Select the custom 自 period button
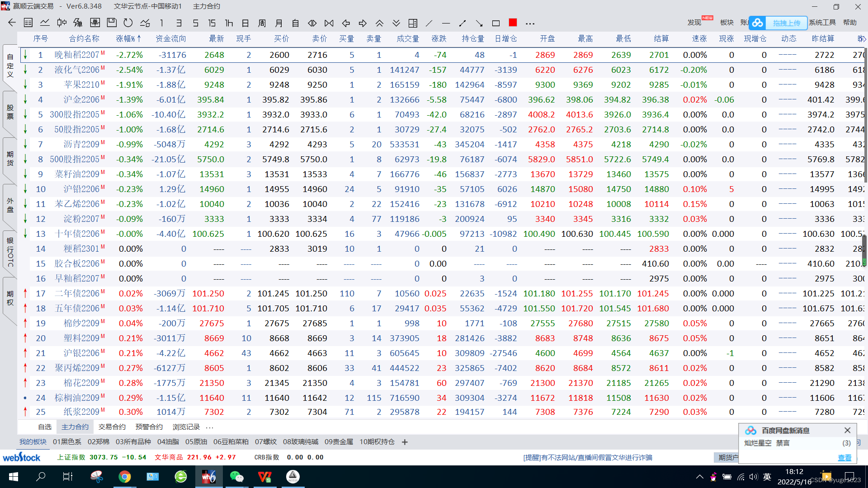 pos(296,23)
